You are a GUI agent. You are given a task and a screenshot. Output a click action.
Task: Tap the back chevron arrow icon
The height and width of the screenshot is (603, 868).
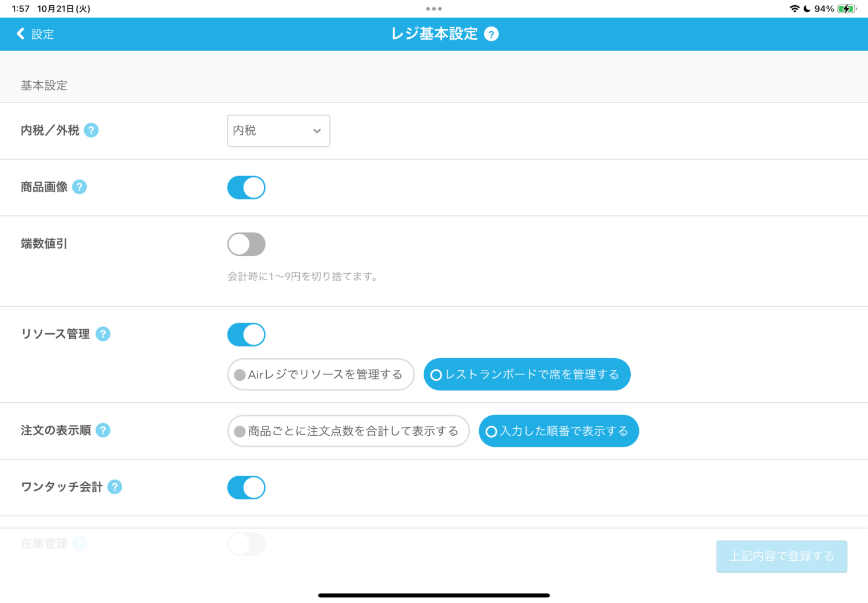[x=21, y=34]
